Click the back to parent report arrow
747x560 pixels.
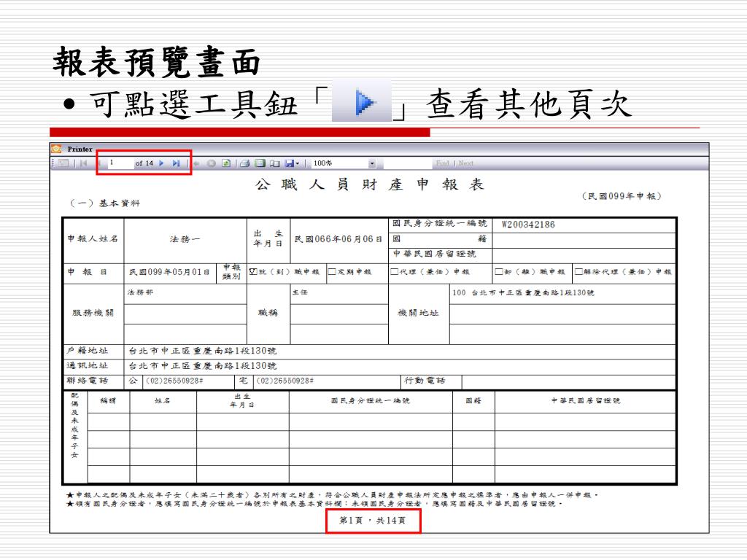coord(196,163)
